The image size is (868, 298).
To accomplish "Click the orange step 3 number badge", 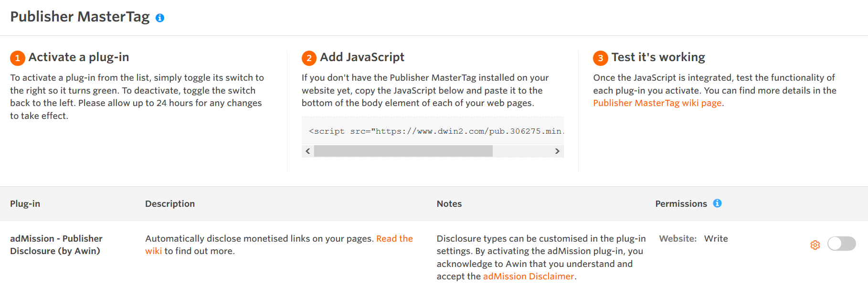I will [600, 58].
